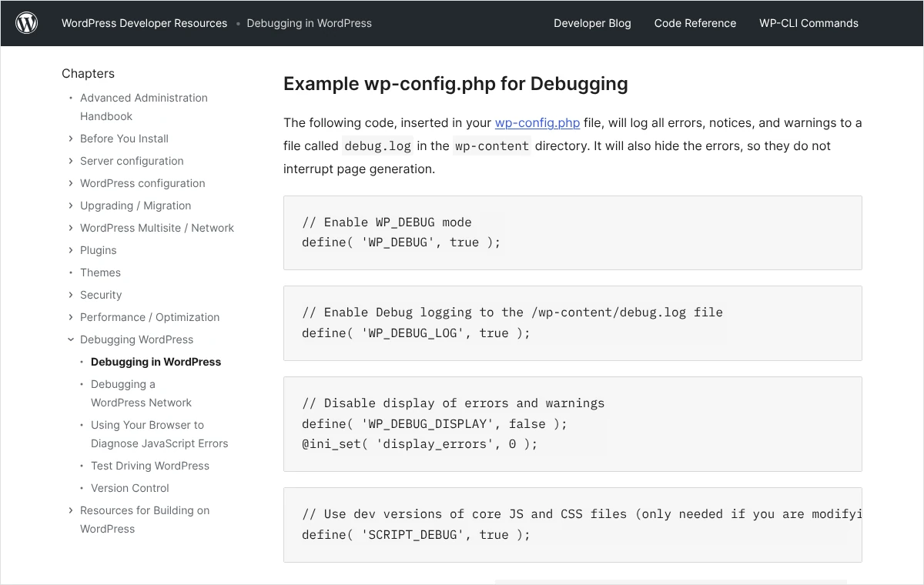Screen dimensions: 924x585
Task: Click the WordPress logo icon
Action: click(x=27, y=23)
